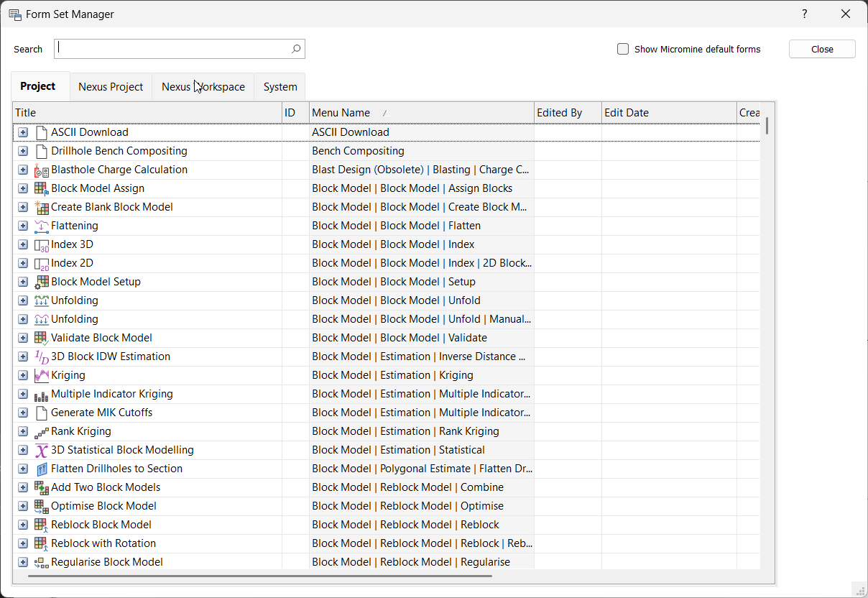Open the Nexus Project tab
This screenshot has width=868, height=598.
(x=111, y=87)
